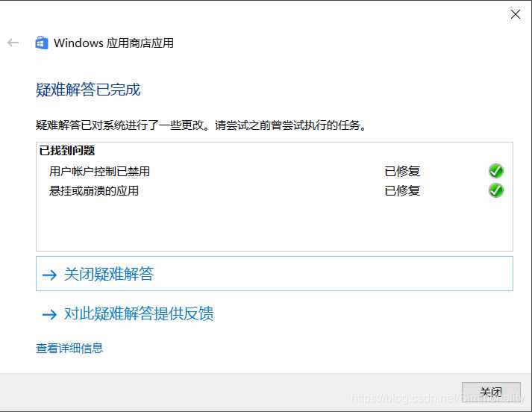Click the arrow icon beside 关闭疑难解答

click(x=50, y=275)
